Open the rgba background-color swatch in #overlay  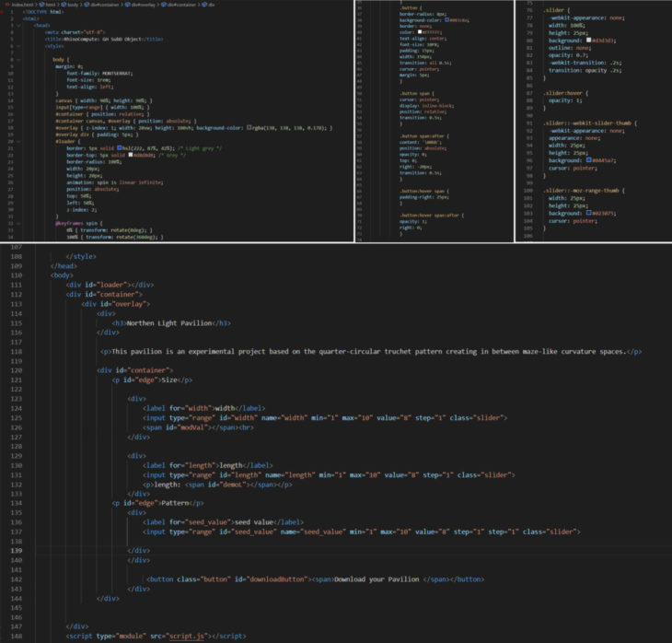click(x=250, y=127)
